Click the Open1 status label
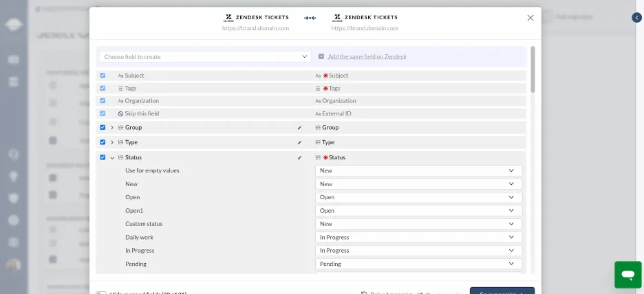 pyautogui.click(x=134, y=210)
